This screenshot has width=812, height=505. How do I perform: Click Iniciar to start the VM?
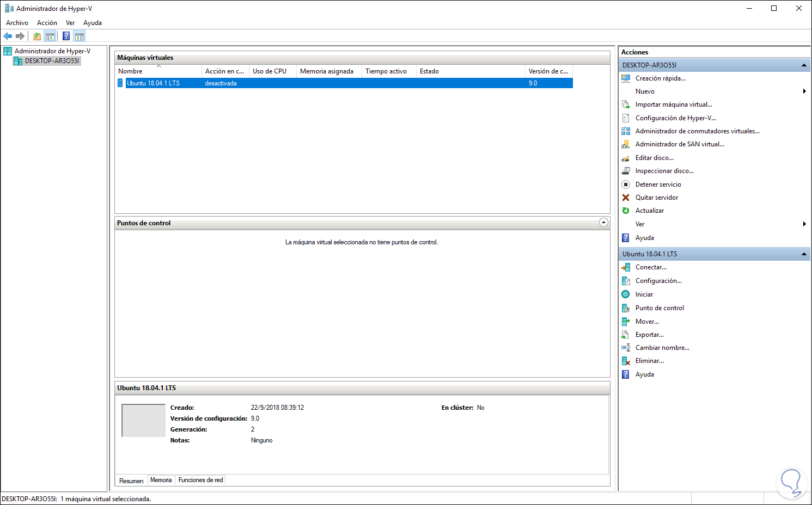coord(644,294)
